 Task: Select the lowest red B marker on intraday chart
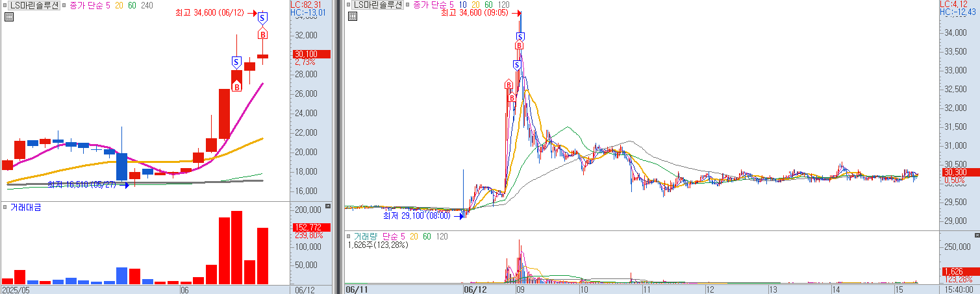(x=512, y=97)
